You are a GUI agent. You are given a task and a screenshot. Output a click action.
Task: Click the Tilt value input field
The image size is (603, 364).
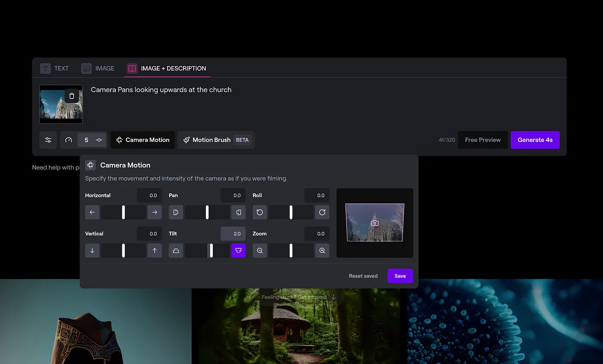(233, 234)
